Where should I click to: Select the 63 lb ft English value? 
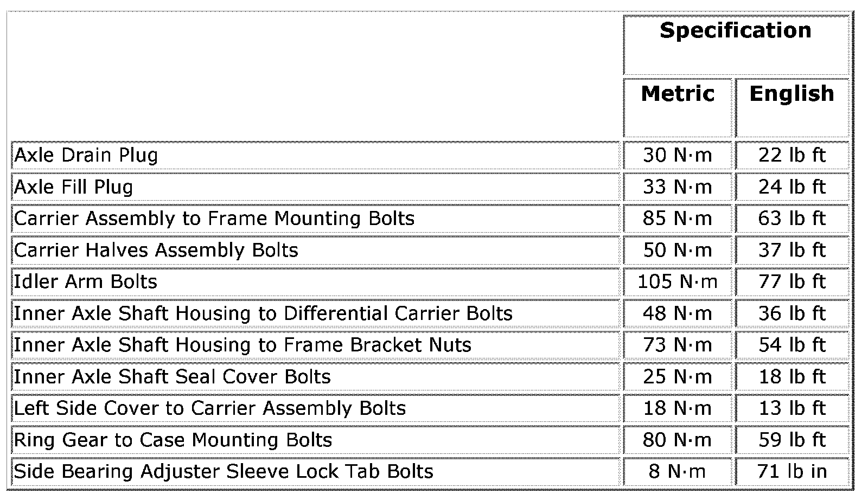(x=792, y=219)
